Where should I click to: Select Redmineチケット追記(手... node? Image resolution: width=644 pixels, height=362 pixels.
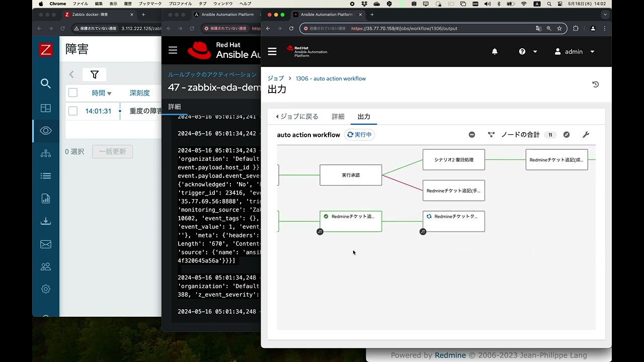coord(454,191)
